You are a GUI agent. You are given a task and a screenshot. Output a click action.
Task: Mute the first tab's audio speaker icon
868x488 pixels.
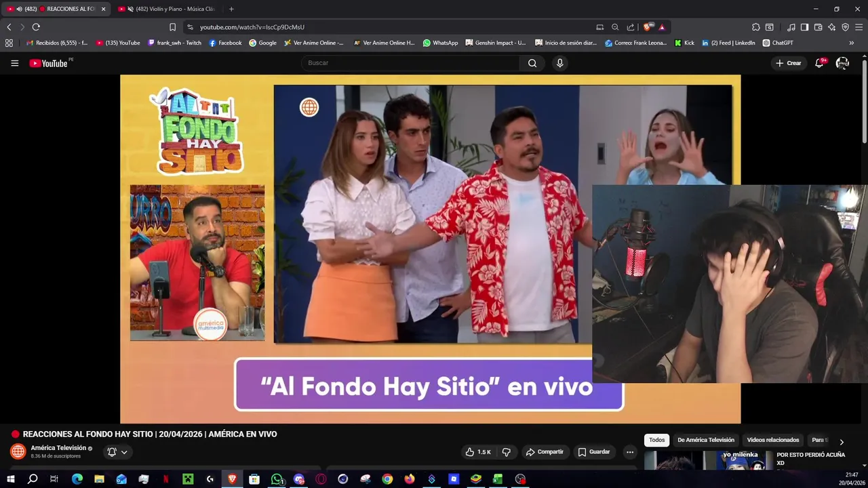coord(18,9)
